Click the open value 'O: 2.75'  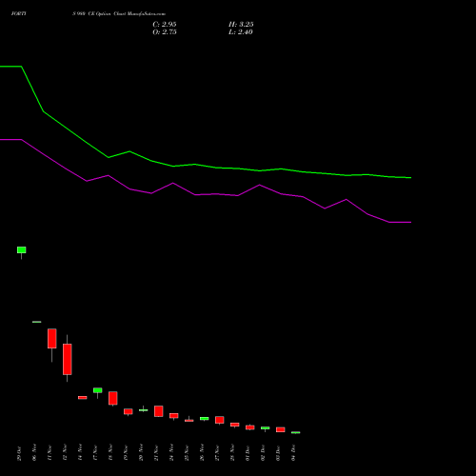[165, 32]
